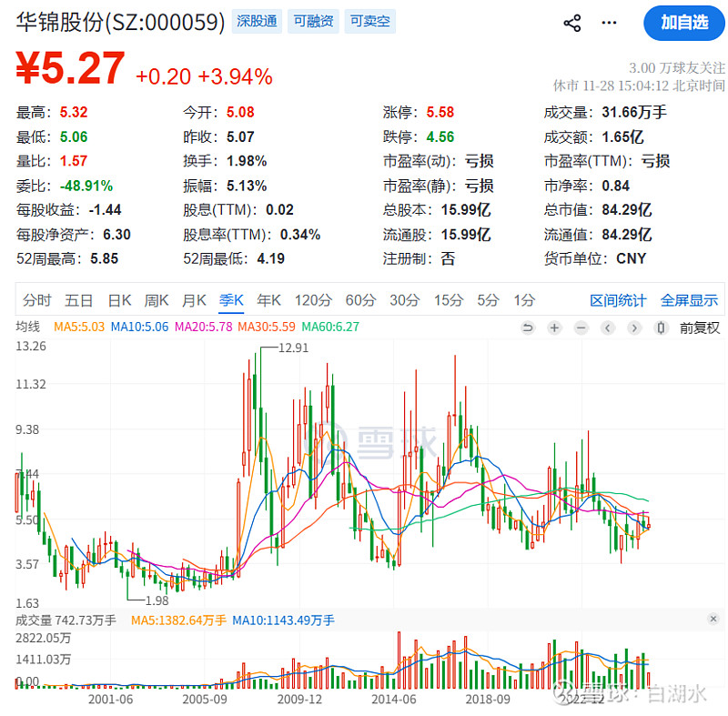Click the 涨停 5.58 value
This screenshot has height=716, width=728.
[440, 112]
